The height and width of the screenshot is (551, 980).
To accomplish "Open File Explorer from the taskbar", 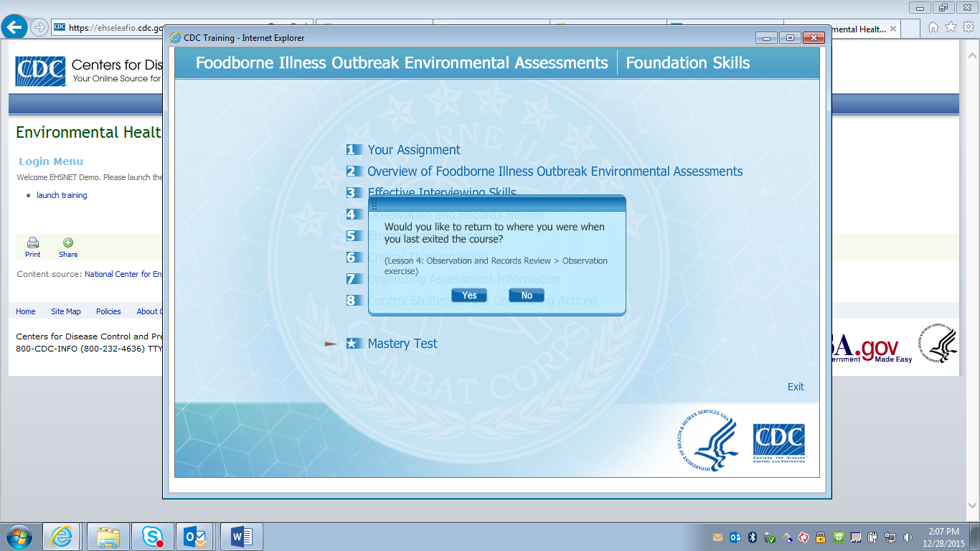I will pyautogui.click(x=108, y=537).
